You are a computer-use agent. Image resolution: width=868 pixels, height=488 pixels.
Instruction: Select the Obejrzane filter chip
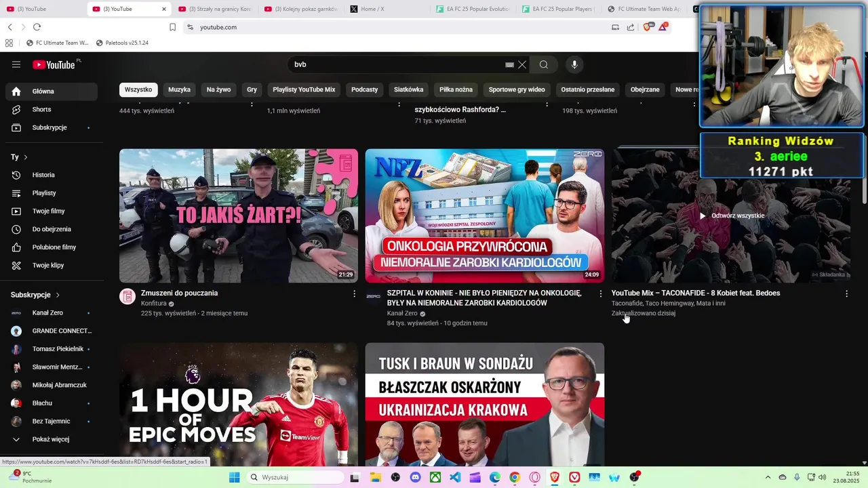point(645,89)
